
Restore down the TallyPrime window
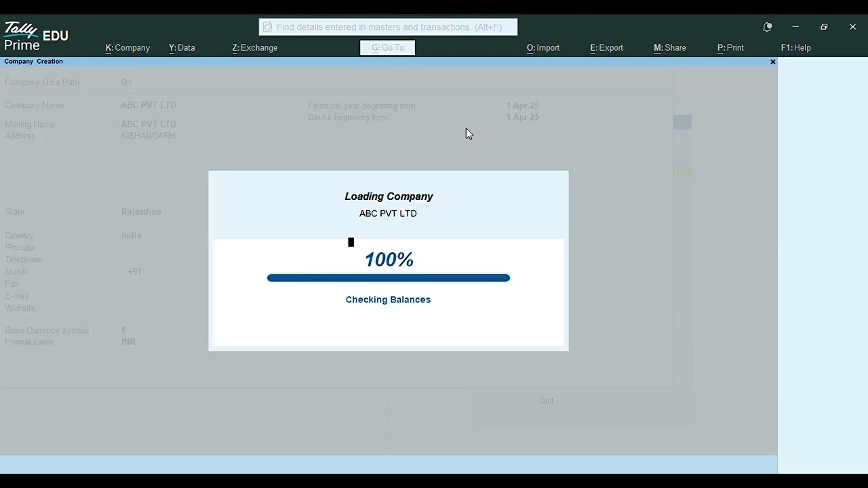(x=824, y=27)
